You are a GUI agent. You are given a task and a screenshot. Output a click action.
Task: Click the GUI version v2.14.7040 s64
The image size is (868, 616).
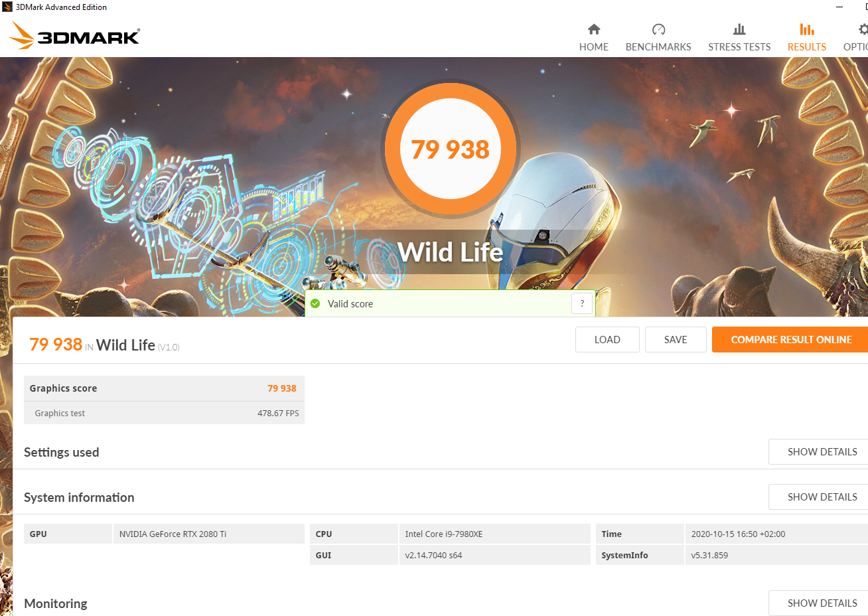[495, 555]
